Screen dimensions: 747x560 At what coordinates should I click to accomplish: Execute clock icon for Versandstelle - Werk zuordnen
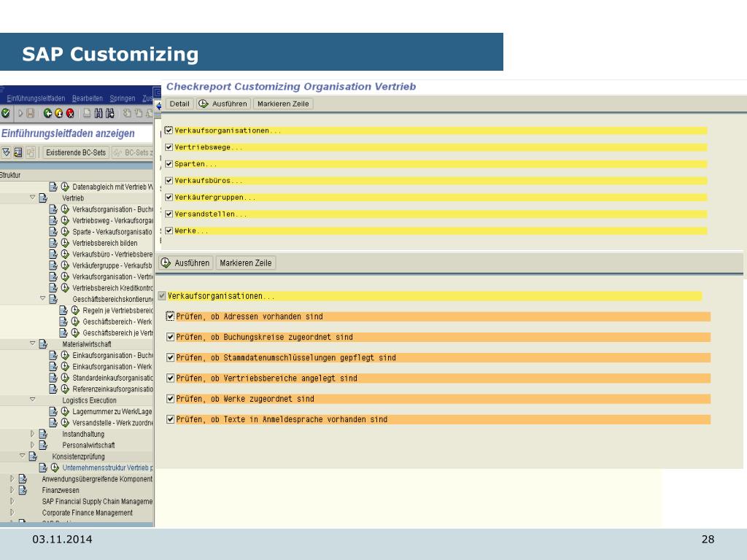pos(65,422)
